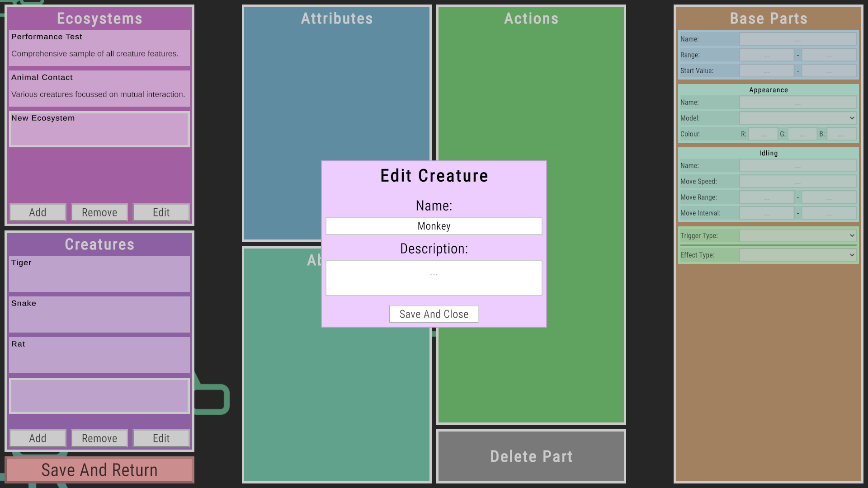Image resolution: width=868 pixels, height=488 pixels.
Task: Click Remove button under Ecosystems
Action: (x=99, y=212)
